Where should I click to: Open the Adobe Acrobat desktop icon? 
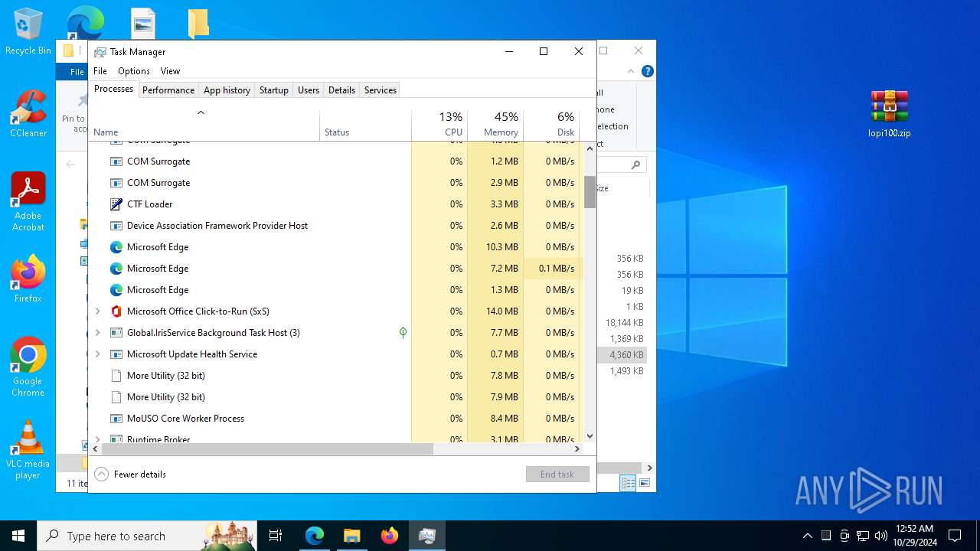28,201
